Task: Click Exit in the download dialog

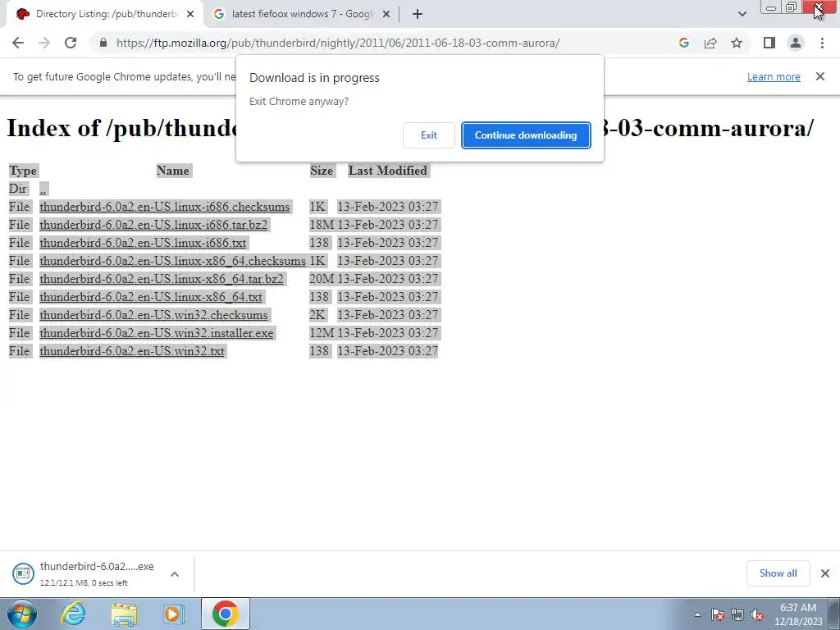Action: pyautogui.click(x=428, y=135)
